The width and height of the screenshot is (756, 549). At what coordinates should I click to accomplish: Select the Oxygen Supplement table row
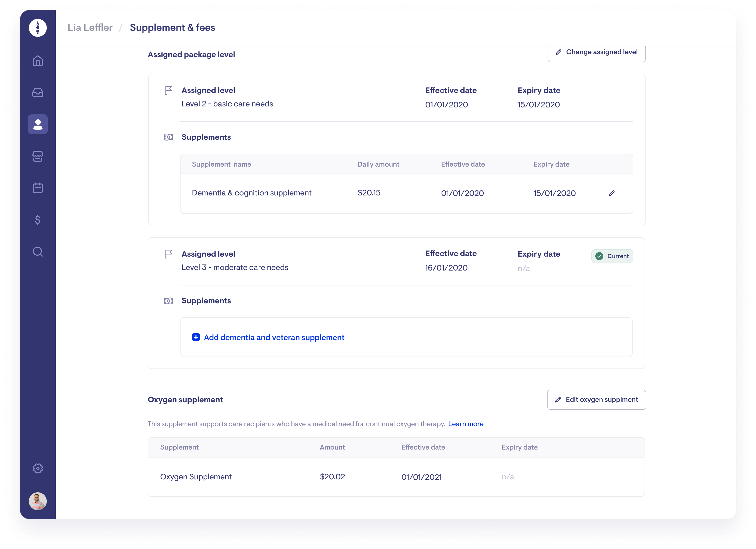[x=396, y=477]
